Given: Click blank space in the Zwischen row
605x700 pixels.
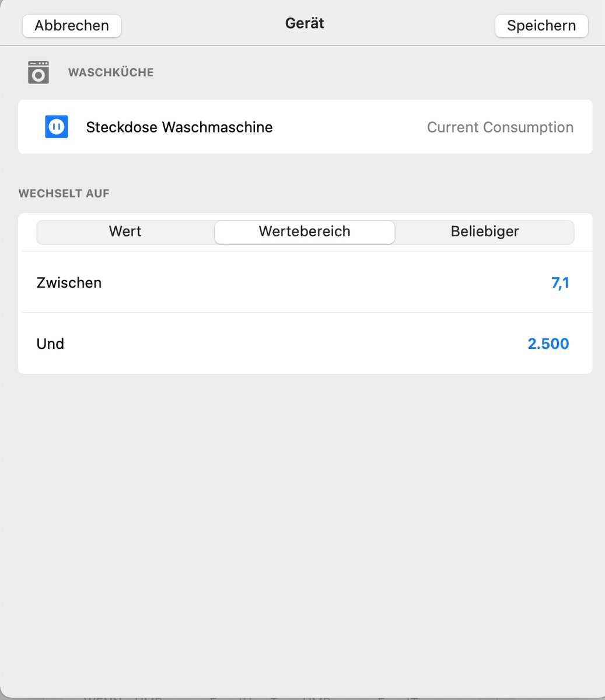Looking at the screenshot, I should [x=321, y=283].
